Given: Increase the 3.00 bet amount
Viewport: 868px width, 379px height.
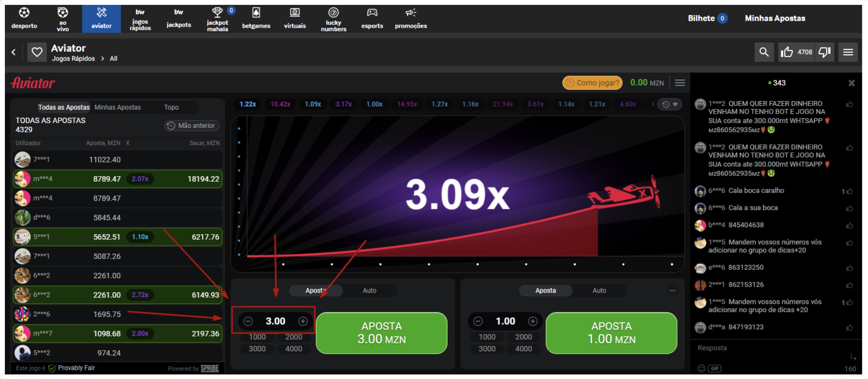Looking at the screenshot, I should [303, 321].
